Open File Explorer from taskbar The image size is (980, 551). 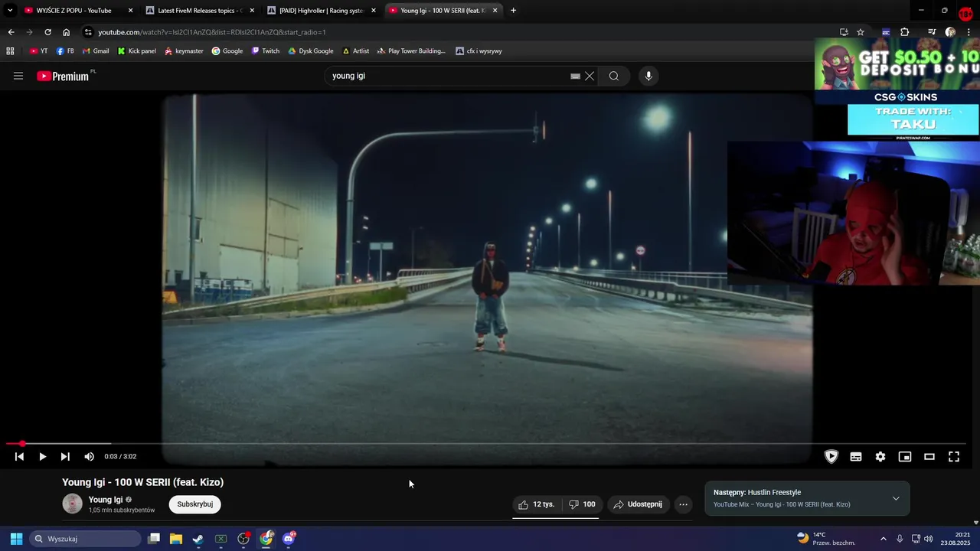tap(176, 539)
